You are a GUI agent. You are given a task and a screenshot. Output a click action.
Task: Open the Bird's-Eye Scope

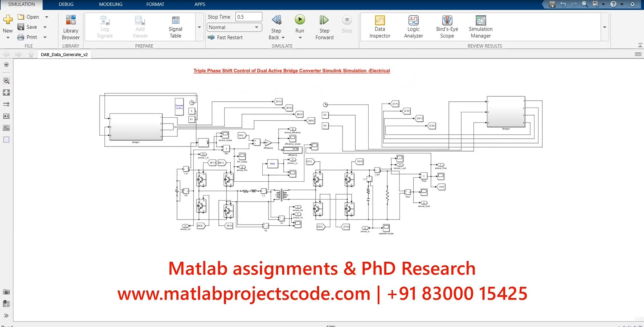point(447,27)
